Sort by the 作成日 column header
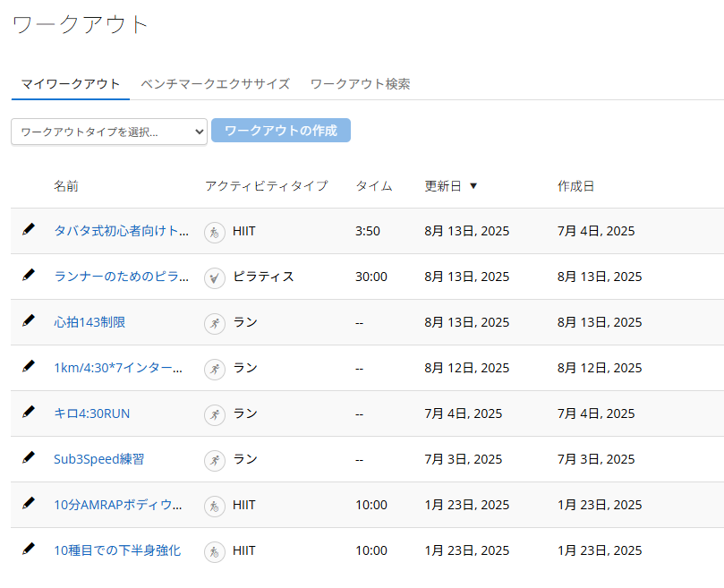The image size is (724, 588). pos(575,186)
